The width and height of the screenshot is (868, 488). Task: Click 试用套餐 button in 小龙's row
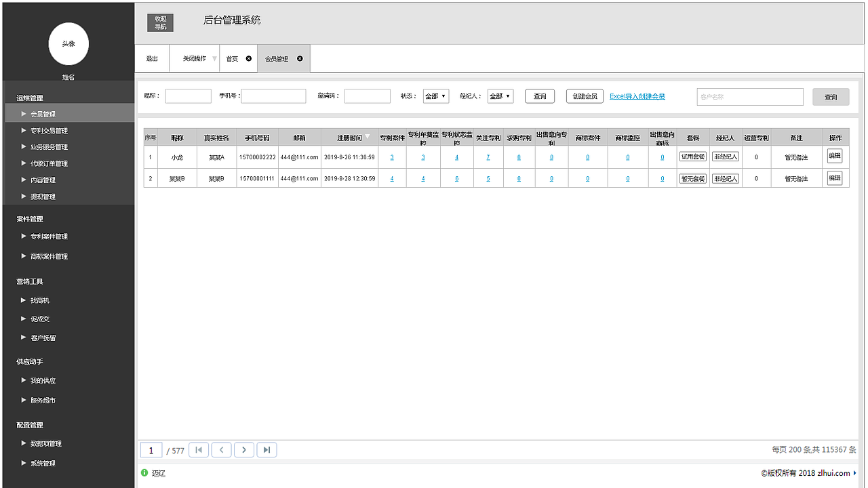pos(693,157)
